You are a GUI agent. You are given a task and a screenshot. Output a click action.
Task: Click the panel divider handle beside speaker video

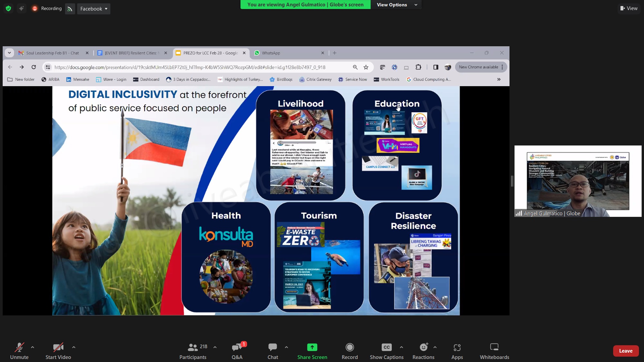[x=512, y=181]
